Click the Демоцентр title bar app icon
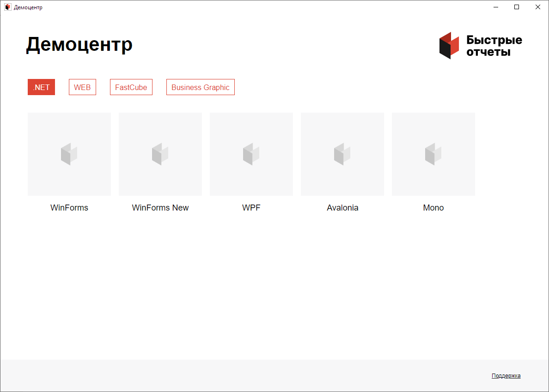Image resolution: width=549 pixels, height=392 pixels. 7,7
